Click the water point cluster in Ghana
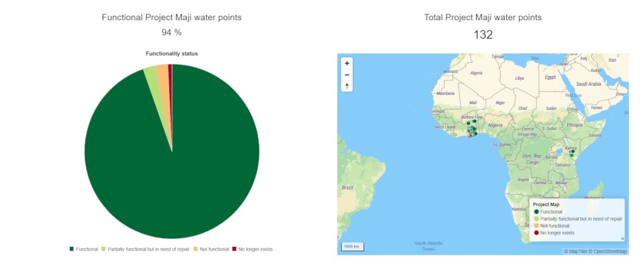Screen dimensions: 644x267 pos(472,129)
